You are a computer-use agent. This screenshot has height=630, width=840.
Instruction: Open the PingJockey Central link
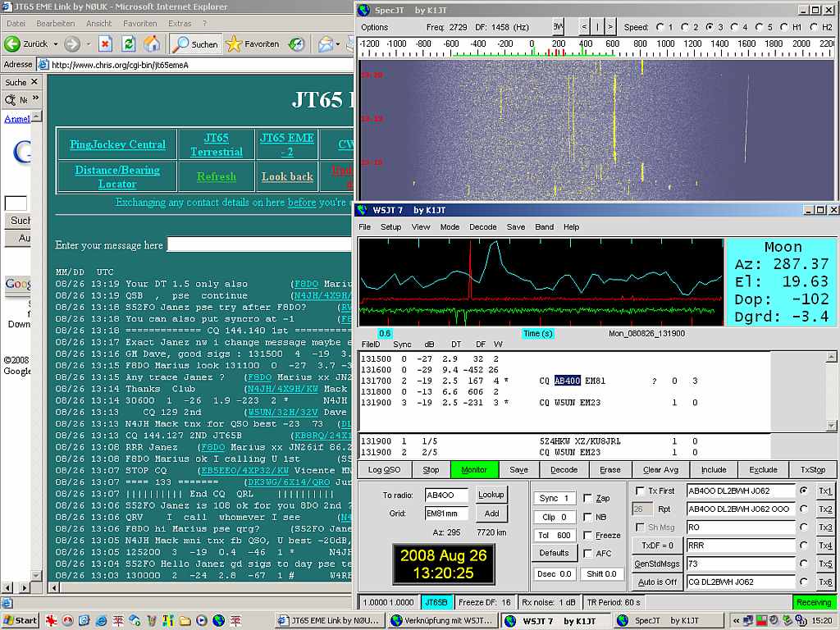click(117, 144)
